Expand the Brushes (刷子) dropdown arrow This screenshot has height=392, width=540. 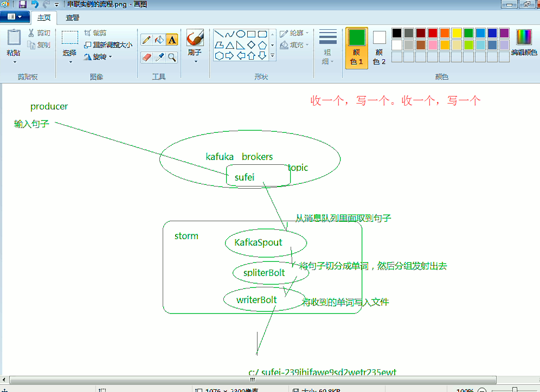(196, 61)
